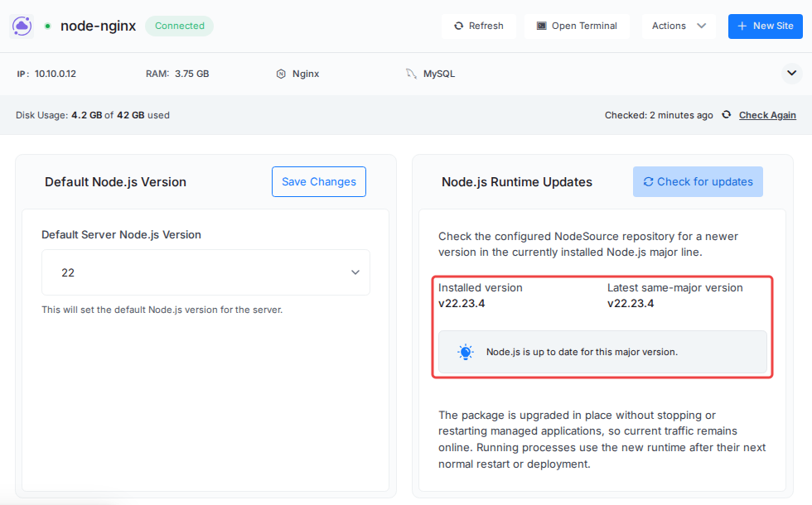Screen dimensions: 812x505
Task: Expand server info with the round chevron button
Action: pos(792,74)
